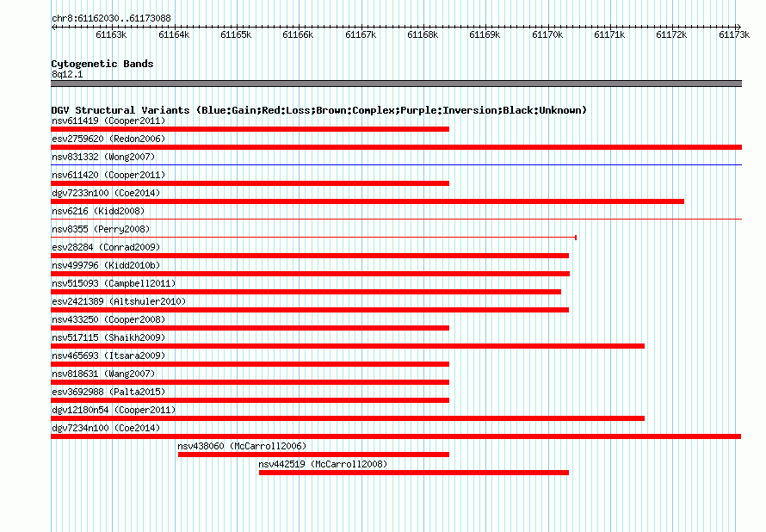Click the 61171k ruler label

click(x=609, y=34)
